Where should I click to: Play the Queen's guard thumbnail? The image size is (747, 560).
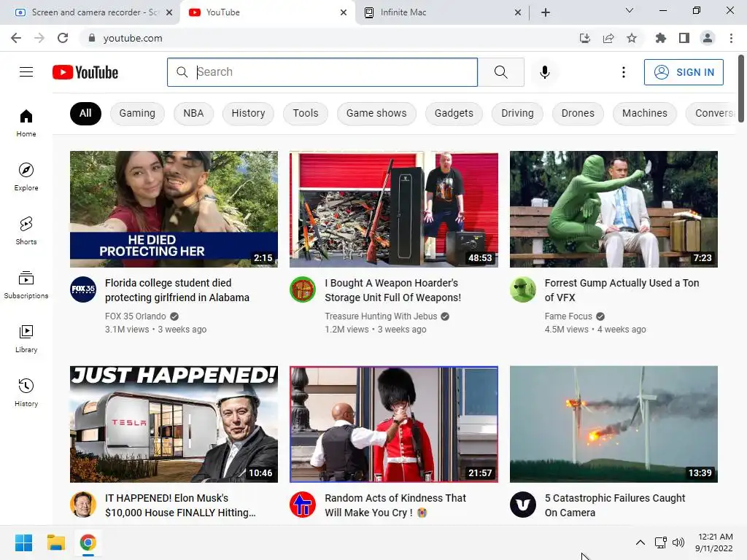393,424
